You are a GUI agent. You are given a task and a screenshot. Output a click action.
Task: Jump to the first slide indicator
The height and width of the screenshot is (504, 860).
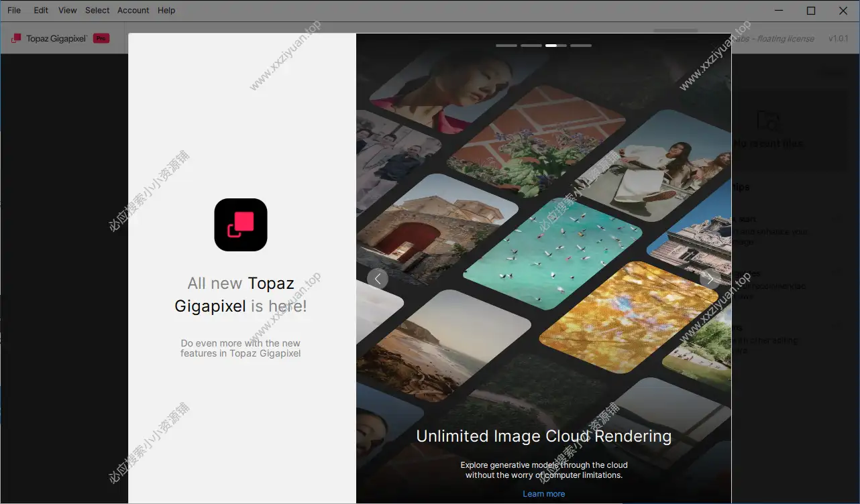point(506,46)
